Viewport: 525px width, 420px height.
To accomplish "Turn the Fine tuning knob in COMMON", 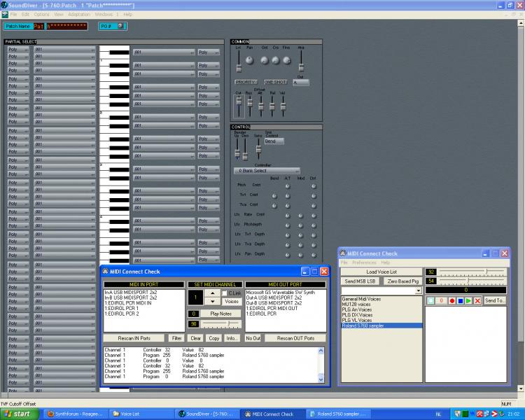I will [x=287, y=60].
